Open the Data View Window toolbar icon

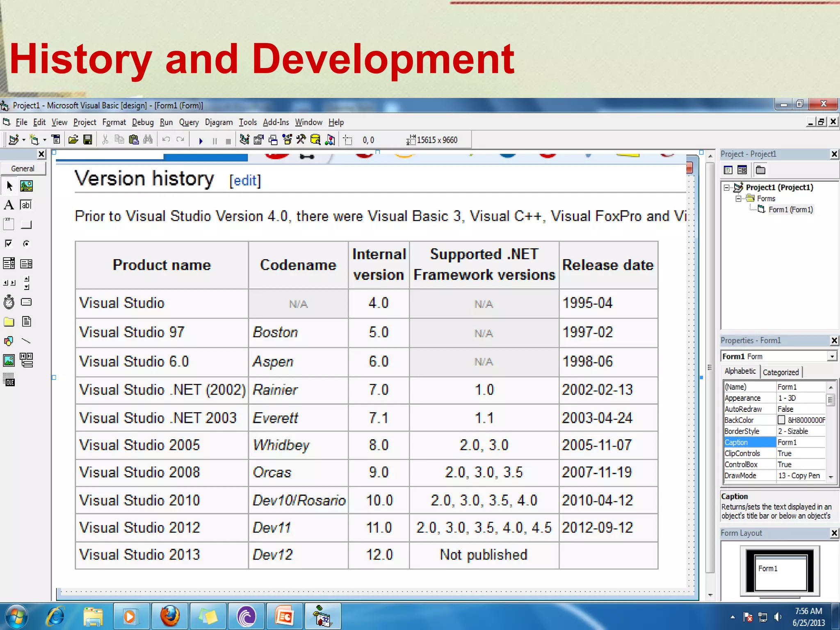click(315, 140)
